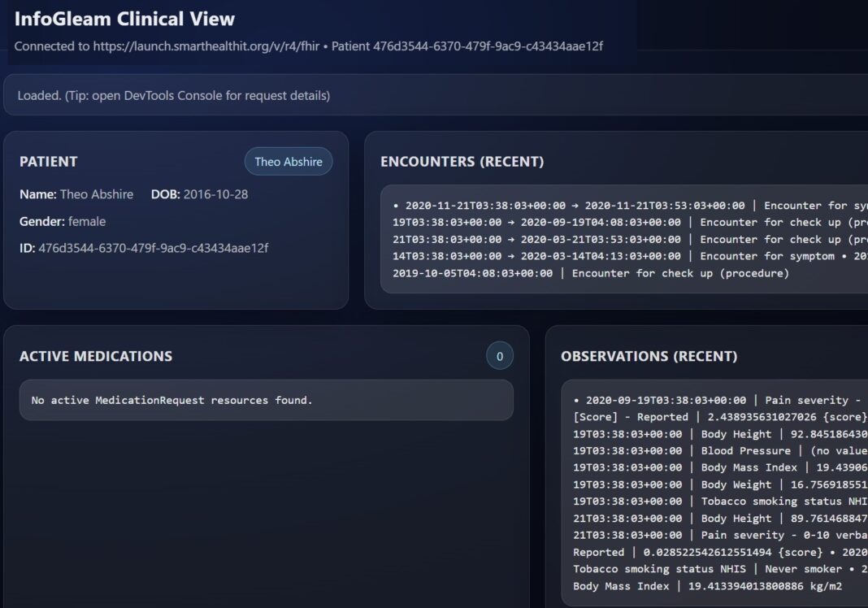Click the OBSERVATIONS (RECENT) heading
The height and width of the screenshot is (608, 868).
[649, 356]
